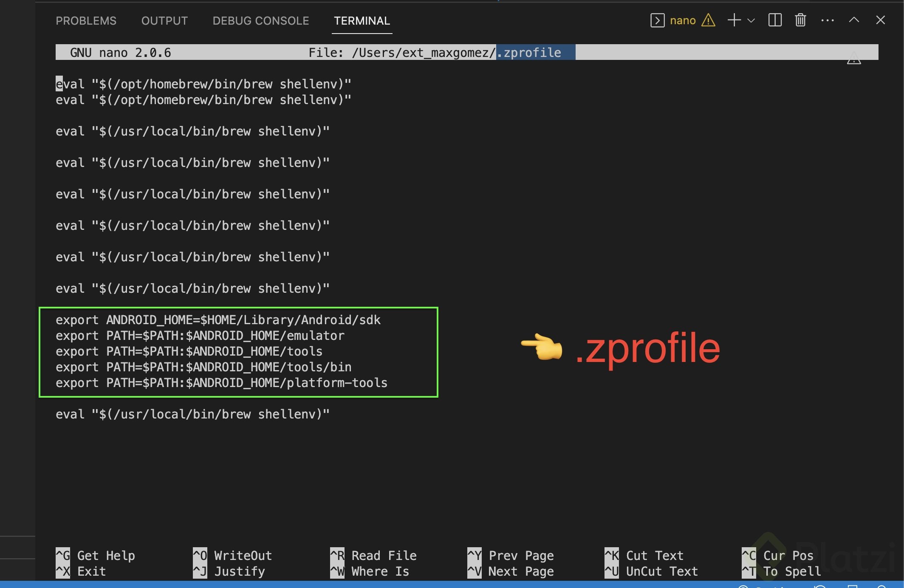The width and height of the screenshot is (904, 588).
Task: Kill terminal with the trash icon
Action: 800,20
